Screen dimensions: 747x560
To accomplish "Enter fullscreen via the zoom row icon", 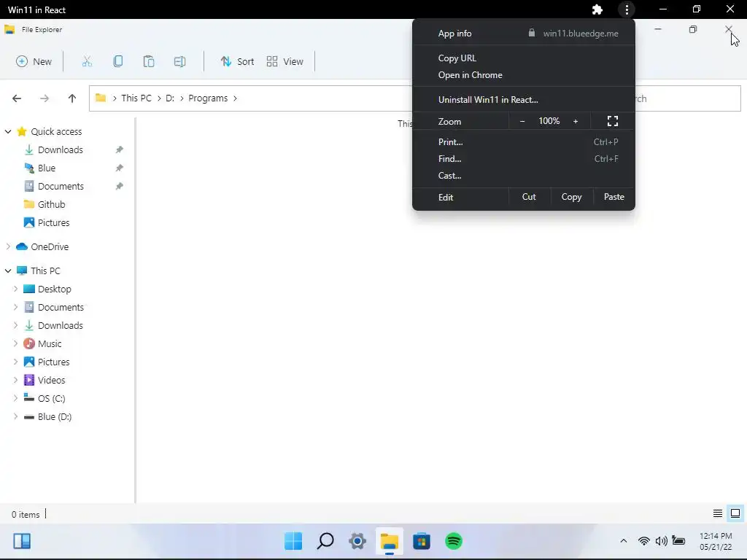I will click(x=613, y=122).
